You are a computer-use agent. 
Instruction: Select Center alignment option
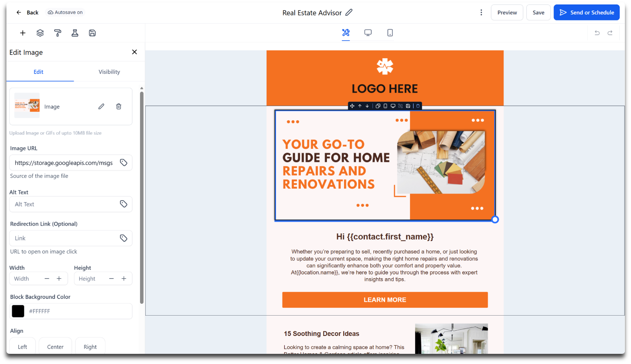pyautogui.click(x=55, y=347)
